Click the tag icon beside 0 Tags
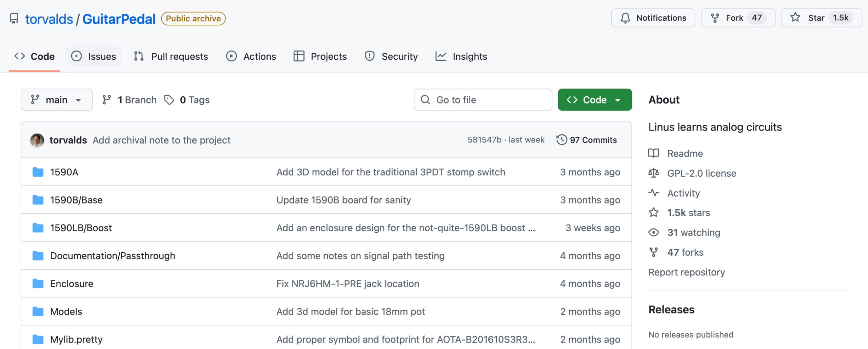Screen dimensions: 868x349 click(169, 100)
